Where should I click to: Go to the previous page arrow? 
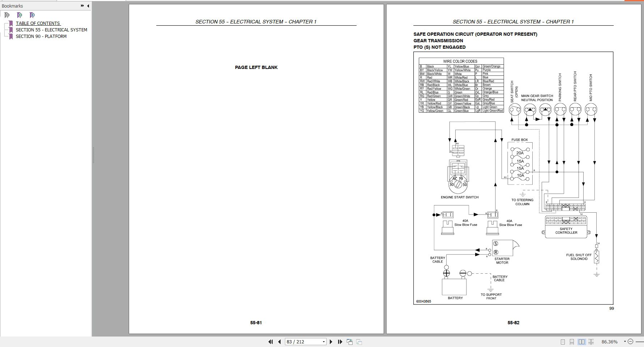pos(279,342)
